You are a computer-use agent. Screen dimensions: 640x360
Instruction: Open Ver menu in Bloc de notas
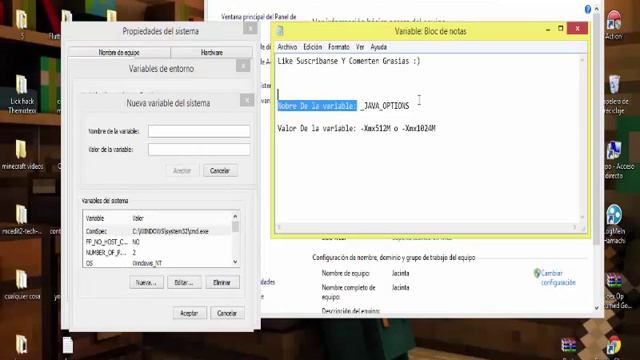(360, 47)
